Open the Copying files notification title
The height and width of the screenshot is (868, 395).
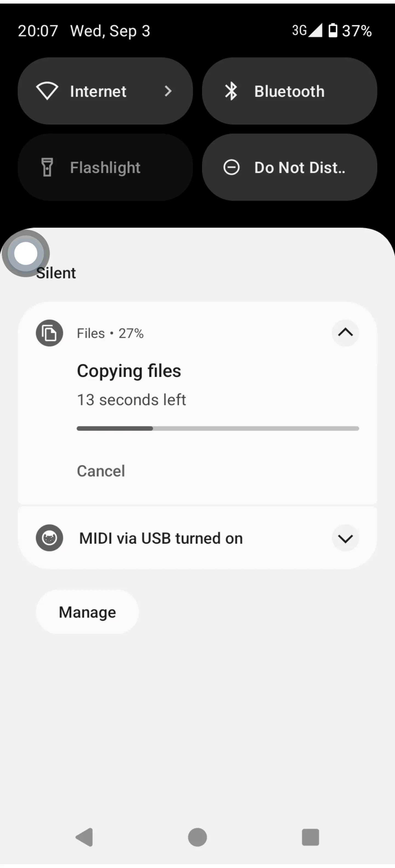[129, 371]
